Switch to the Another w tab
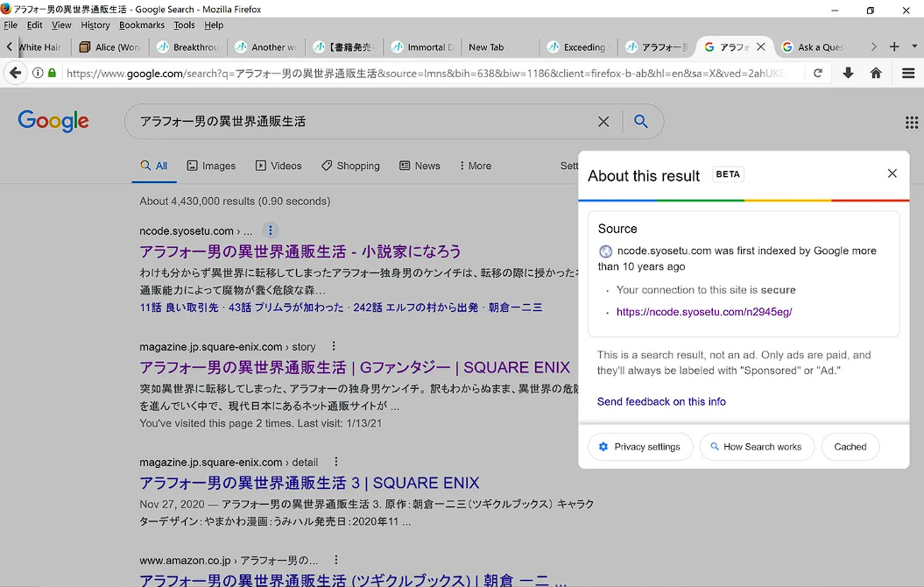924x587 pixels. 266,47
